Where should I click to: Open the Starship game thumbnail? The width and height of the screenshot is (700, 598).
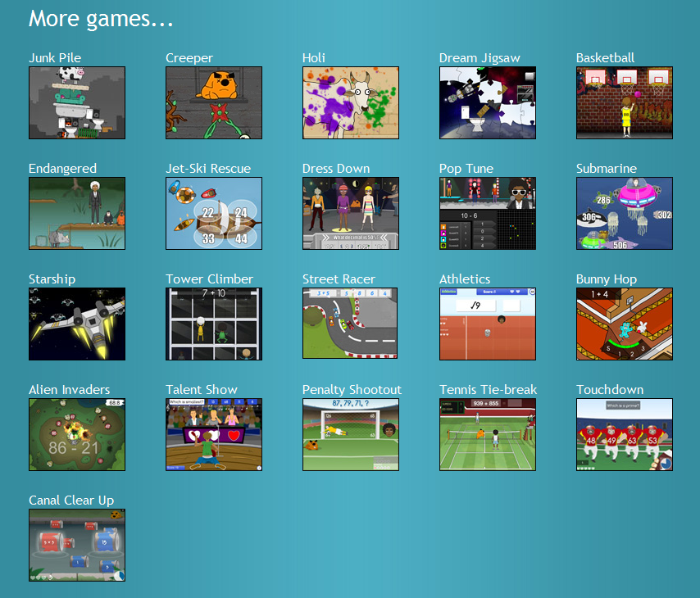point(77,324)
